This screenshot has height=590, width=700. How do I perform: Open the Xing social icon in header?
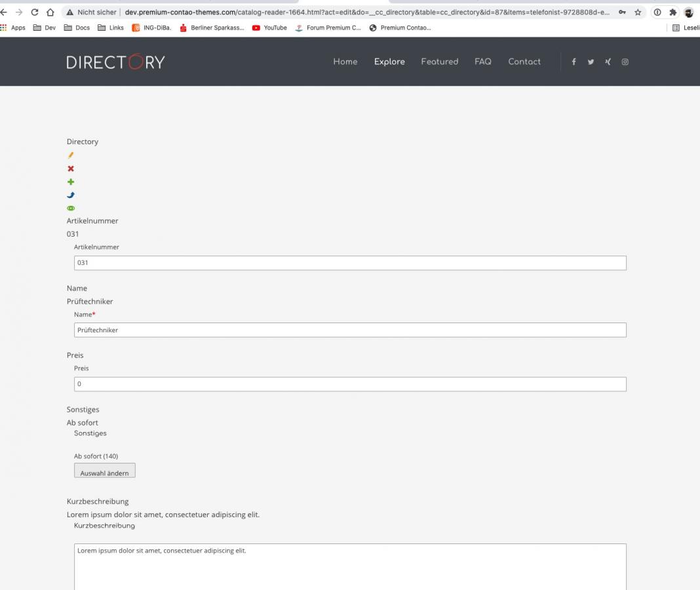pos(608,62)
